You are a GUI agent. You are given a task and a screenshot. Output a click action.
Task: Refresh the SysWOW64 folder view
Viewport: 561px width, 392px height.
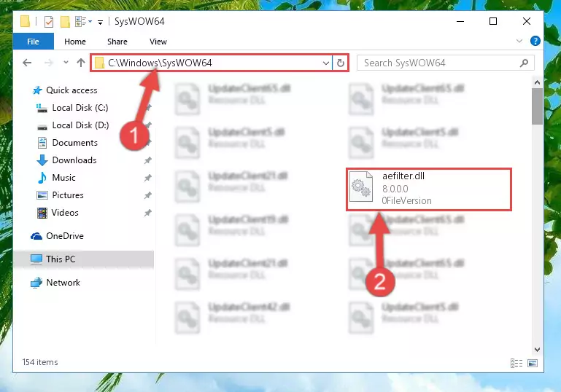click(x=340, y=63)
